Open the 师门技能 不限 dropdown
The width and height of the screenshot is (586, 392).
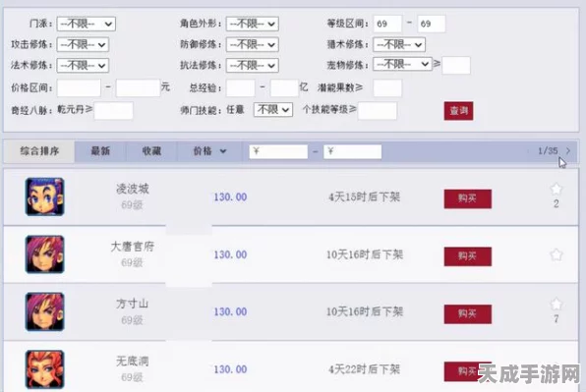[x=272, y=110]
